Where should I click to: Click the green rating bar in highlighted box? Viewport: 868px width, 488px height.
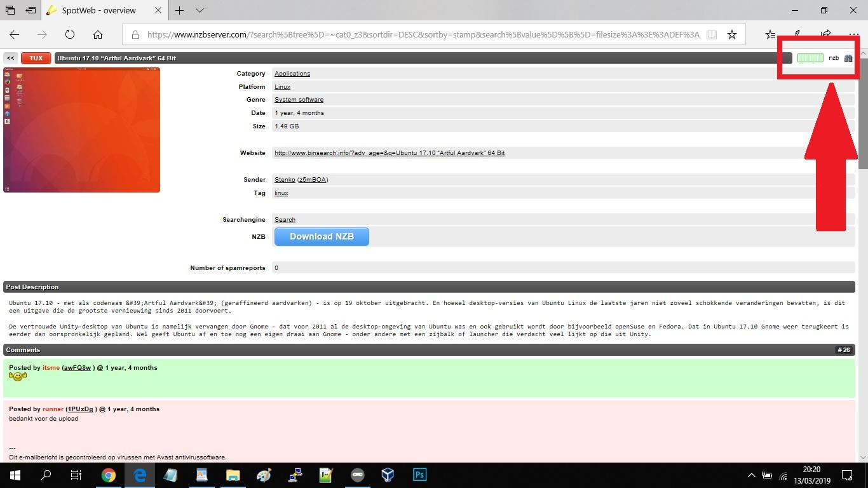(810, 58)
